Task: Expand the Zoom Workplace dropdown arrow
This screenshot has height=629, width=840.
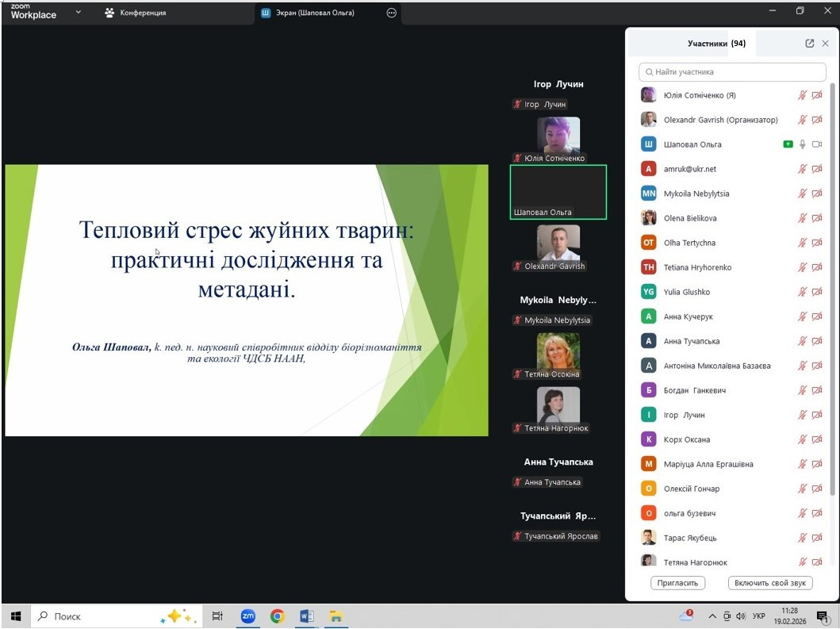Action: pyautogui.click(x=78, y=13)
